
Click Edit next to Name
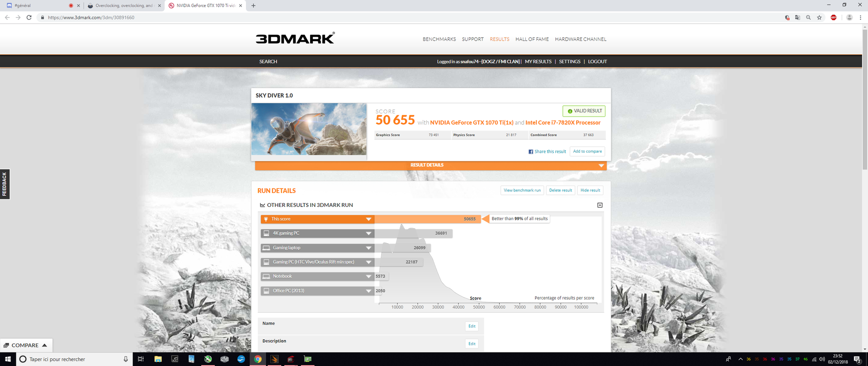(472, 326)
